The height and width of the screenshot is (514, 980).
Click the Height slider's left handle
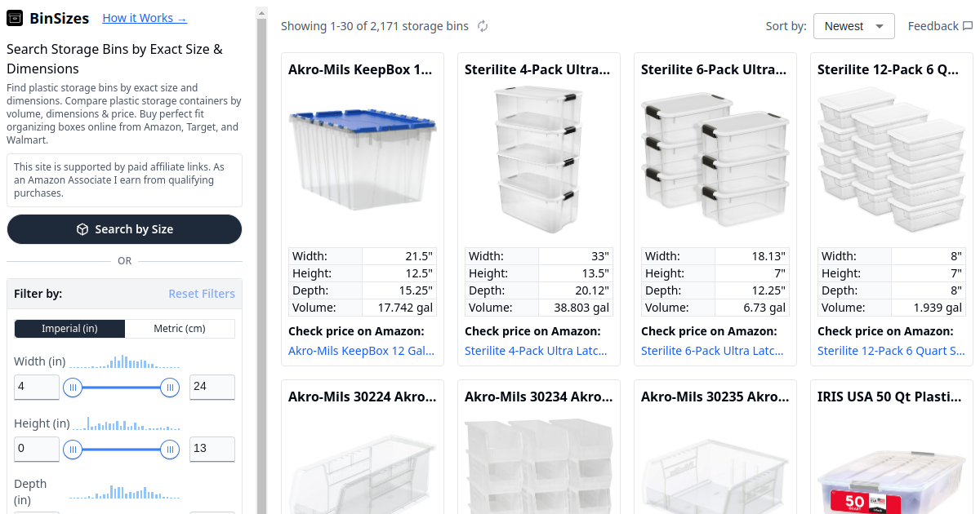pyautogui.click(x=73, y=450)
